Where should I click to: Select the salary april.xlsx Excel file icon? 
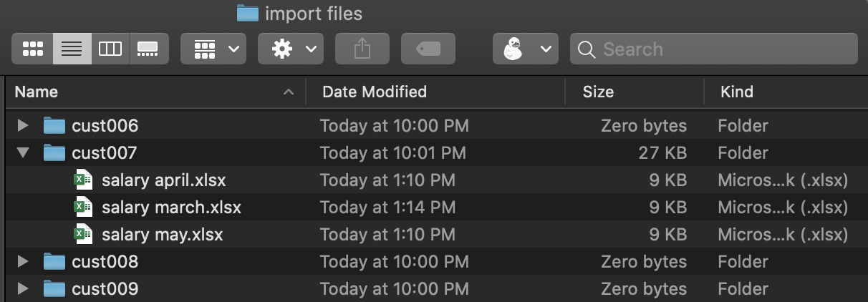pos(84,180)
